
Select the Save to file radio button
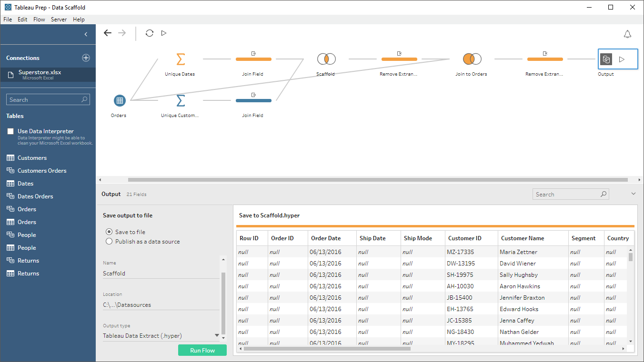pyautogui.click(x=109, y=232)
